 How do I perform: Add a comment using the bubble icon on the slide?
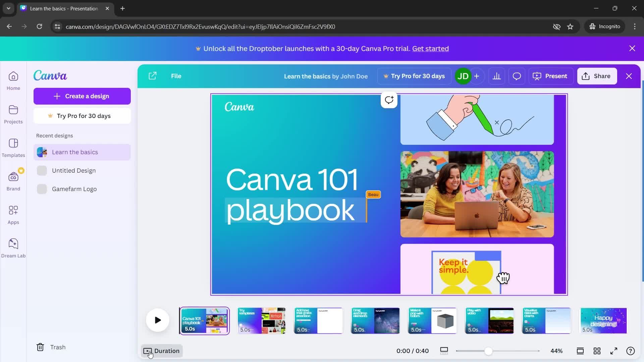tap(389, 100)
